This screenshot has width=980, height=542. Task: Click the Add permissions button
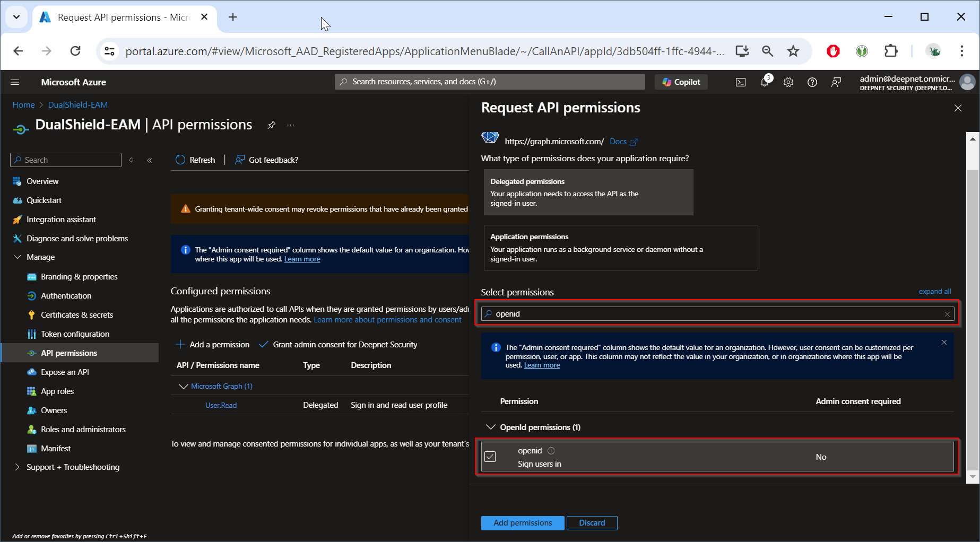coord(523,523)
